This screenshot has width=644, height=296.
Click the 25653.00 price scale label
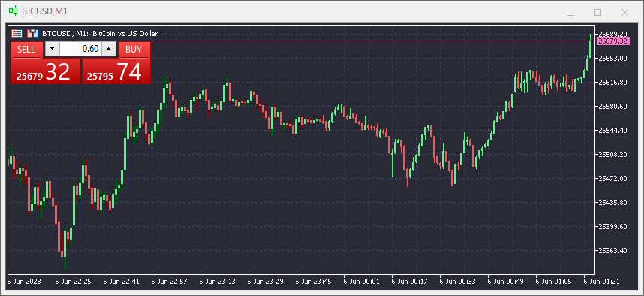[612, 58]
